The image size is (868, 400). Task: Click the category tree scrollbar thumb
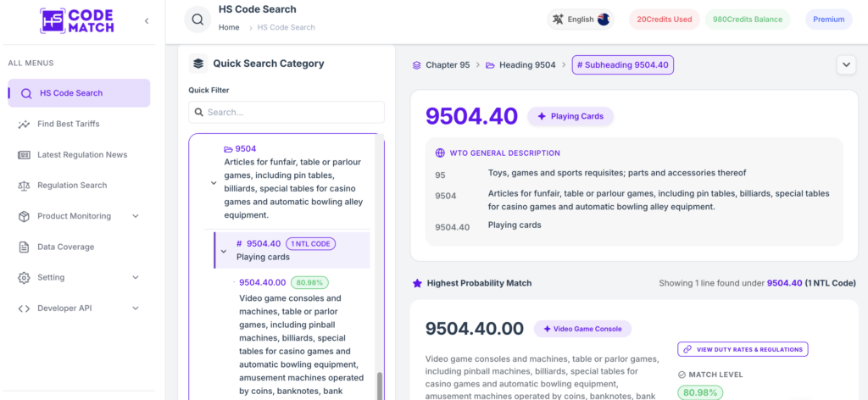tap(379, 386)
